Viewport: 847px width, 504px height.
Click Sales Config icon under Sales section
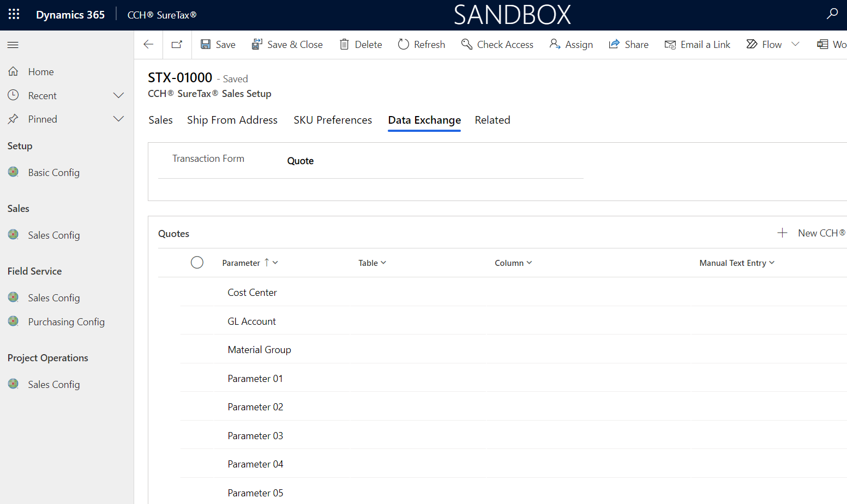pos(14,235)
